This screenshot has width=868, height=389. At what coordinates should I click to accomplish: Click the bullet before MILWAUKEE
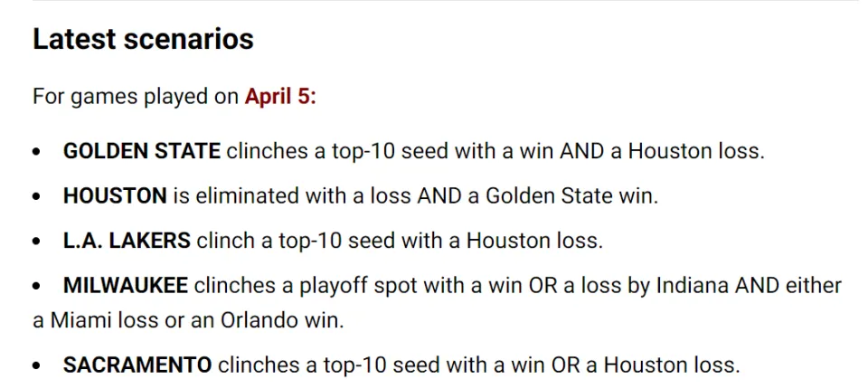click(36, 287)
